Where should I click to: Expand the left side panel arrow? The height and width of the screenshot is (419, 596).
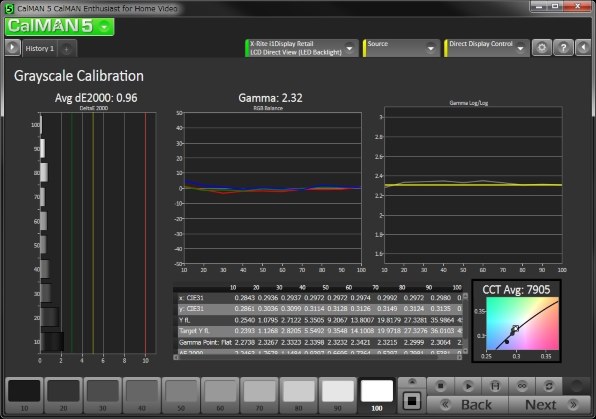pyautogui.click(x=13, y=48)
